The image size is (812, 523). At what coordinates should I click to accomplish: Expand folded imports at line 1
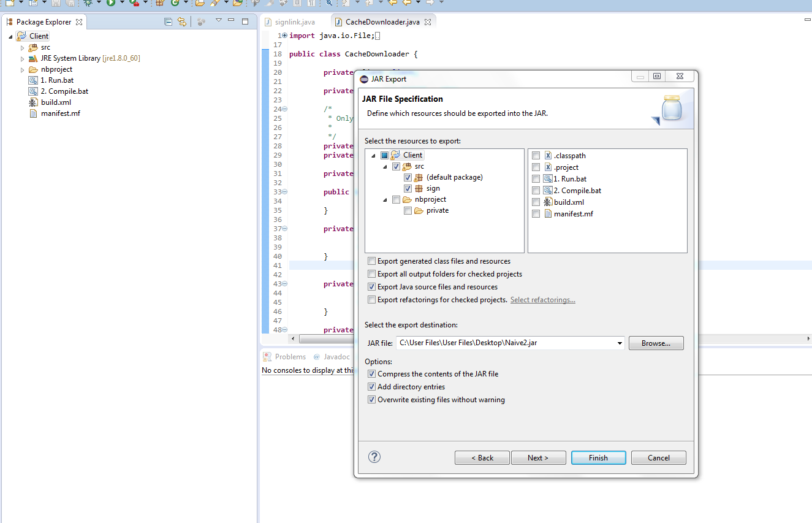(284, 36)
